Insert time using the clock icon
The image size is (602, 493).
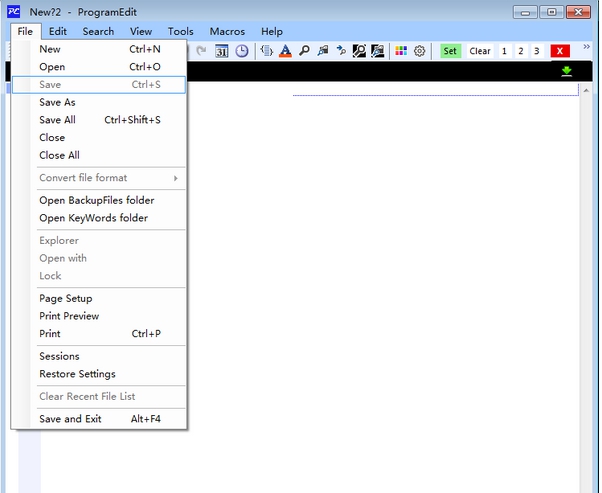242,51
